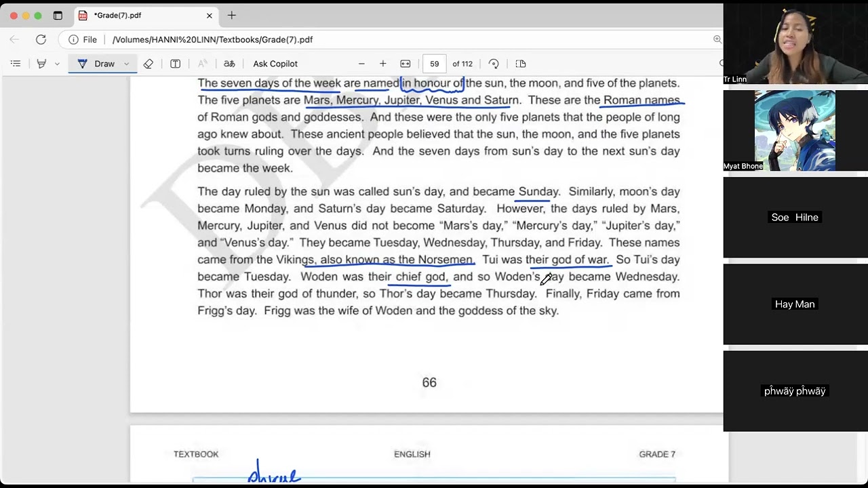
Task: Click the phrase "goddess of the sky"
Action: click(x=509, y=310)
